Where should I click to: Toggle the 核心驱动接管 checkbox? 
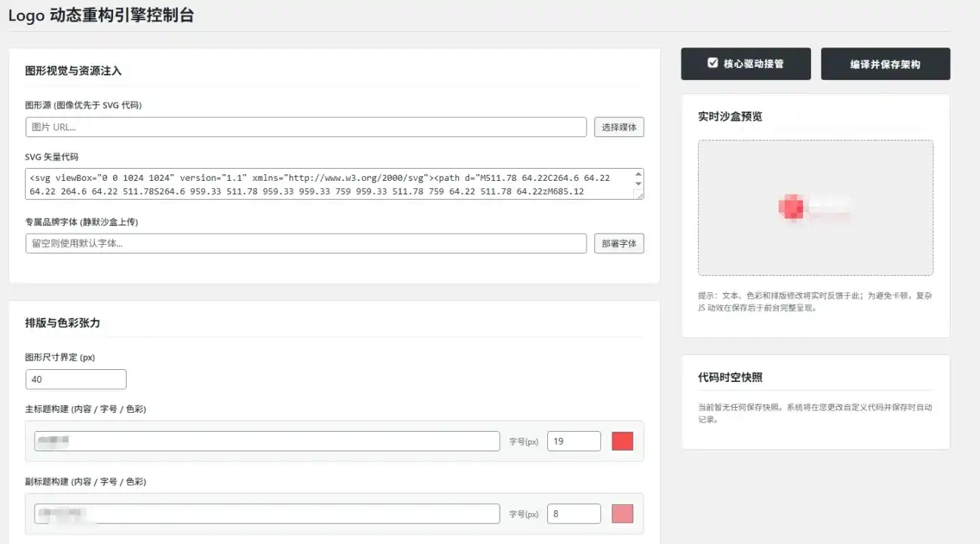(x=712, y=63)
